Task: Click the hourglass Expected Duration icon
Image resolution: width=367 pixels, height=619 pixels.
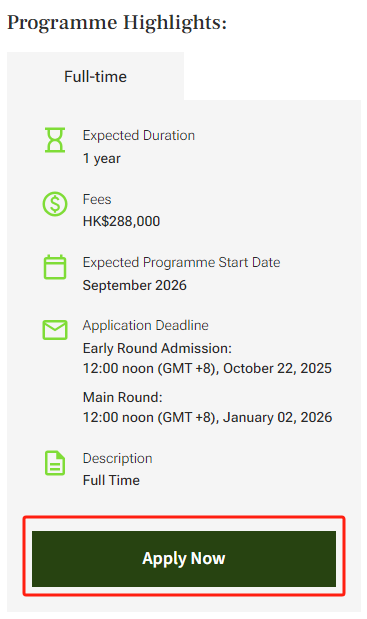Action: pyautogui.click(x=55, y=140)
